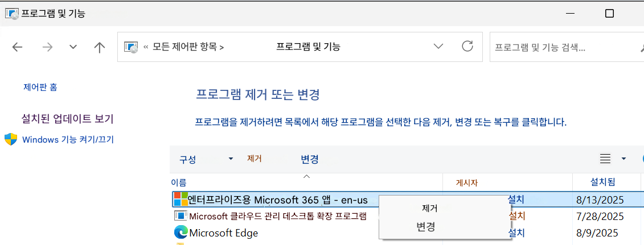
Task: Open the view options dropdown arrow
Action: coord(624,159)
